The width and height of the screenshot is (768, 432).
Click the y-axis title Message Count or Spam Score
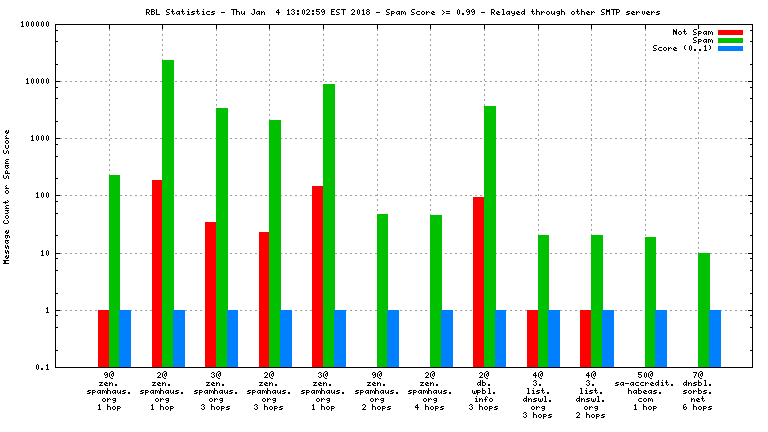coord(8,196)
